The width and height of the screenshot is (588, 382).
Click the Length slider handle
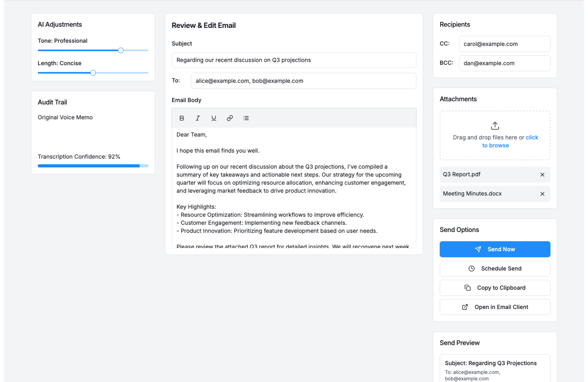coord(93,73)
